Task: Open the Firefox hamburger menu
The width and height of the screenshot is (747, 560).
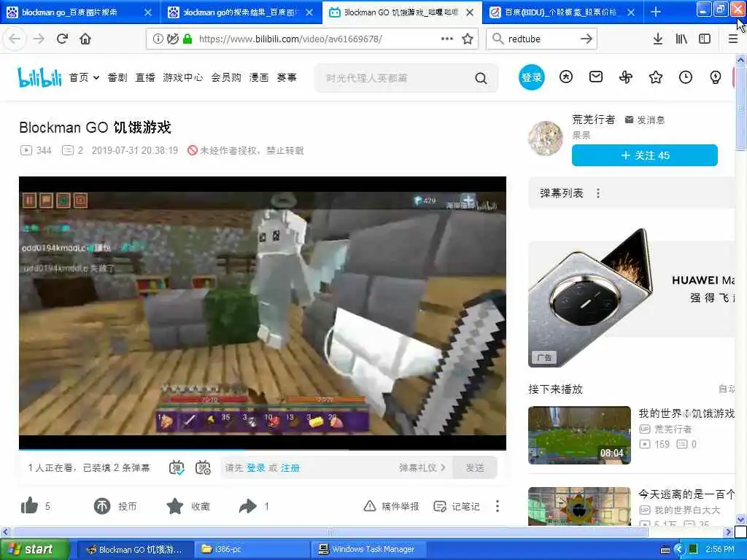Action: tap(733, 39)
